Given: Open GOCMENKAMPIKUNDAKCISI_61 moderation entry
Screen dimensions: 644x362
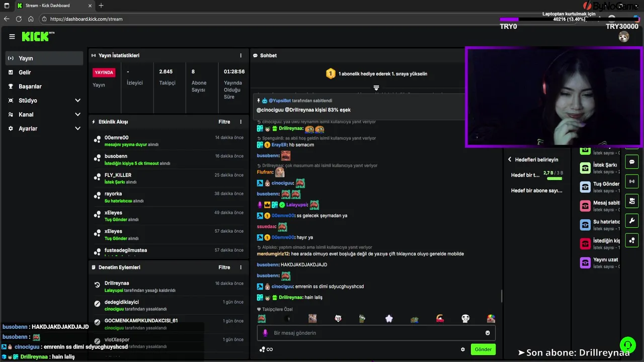Looking at the screenshot, I should [169, 324].
